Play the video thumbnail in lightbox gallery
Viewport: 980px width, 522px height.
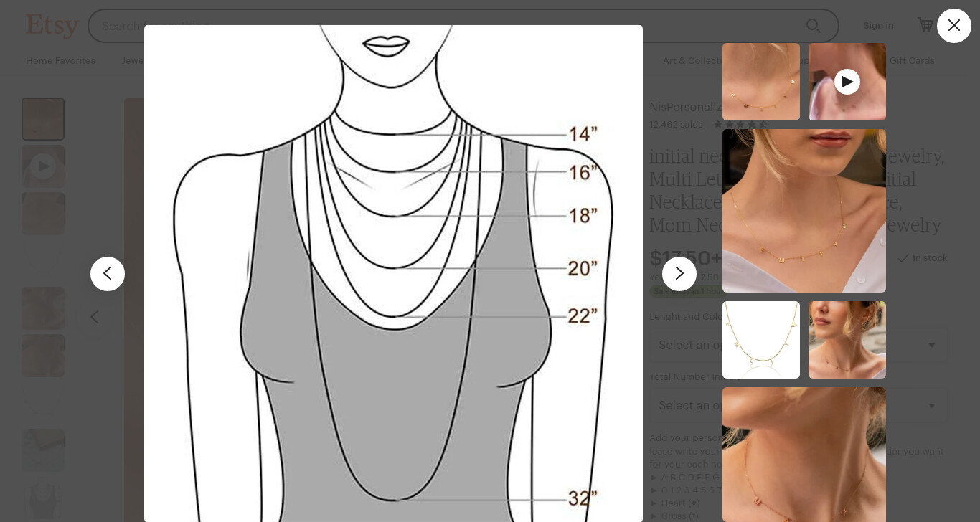847,82
